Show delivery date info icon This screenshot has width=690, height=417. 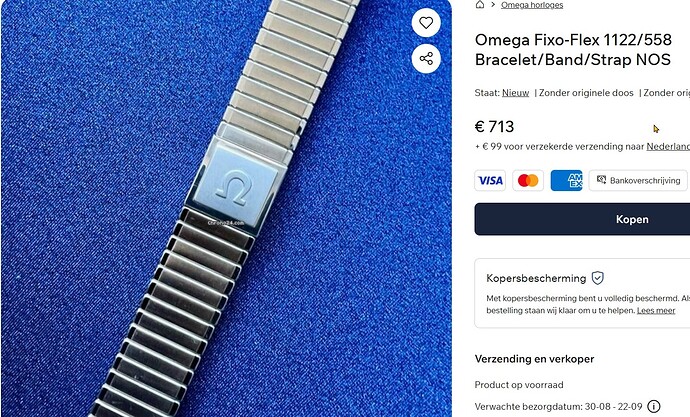pos(654,406)
